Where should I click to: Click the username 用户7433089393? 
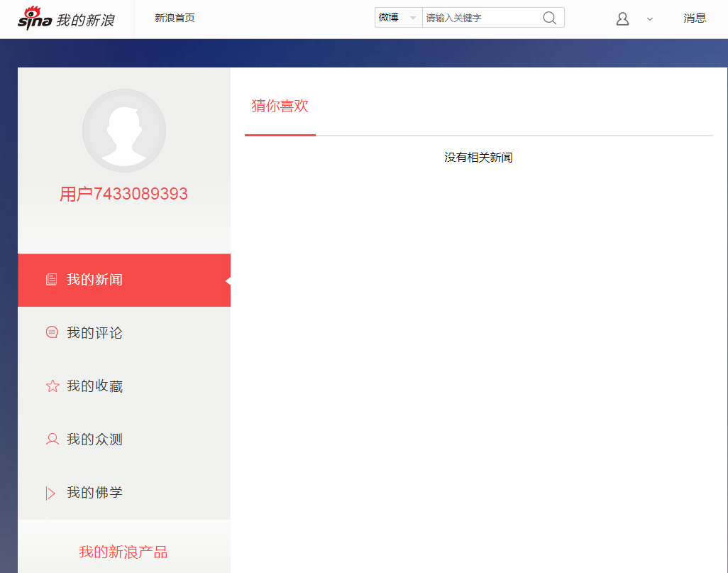(123, 192)
